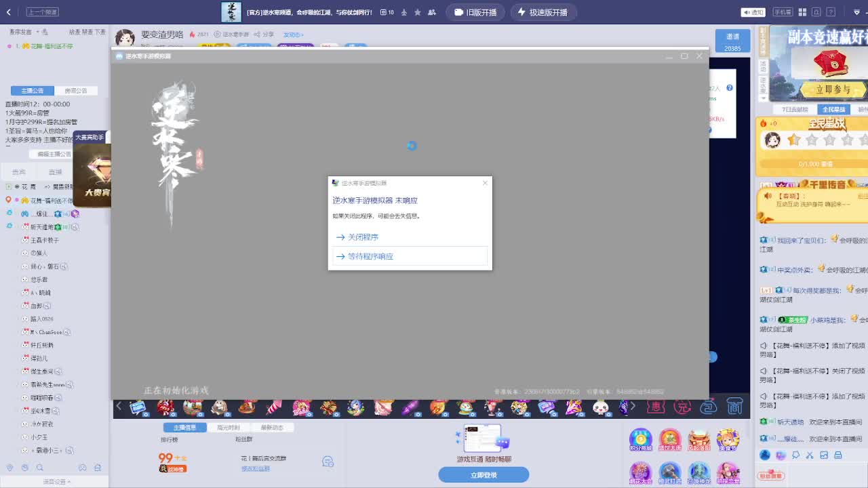868x488 pixels.
Task: Select the 全民星战 tab
Action: coord(833,109)
